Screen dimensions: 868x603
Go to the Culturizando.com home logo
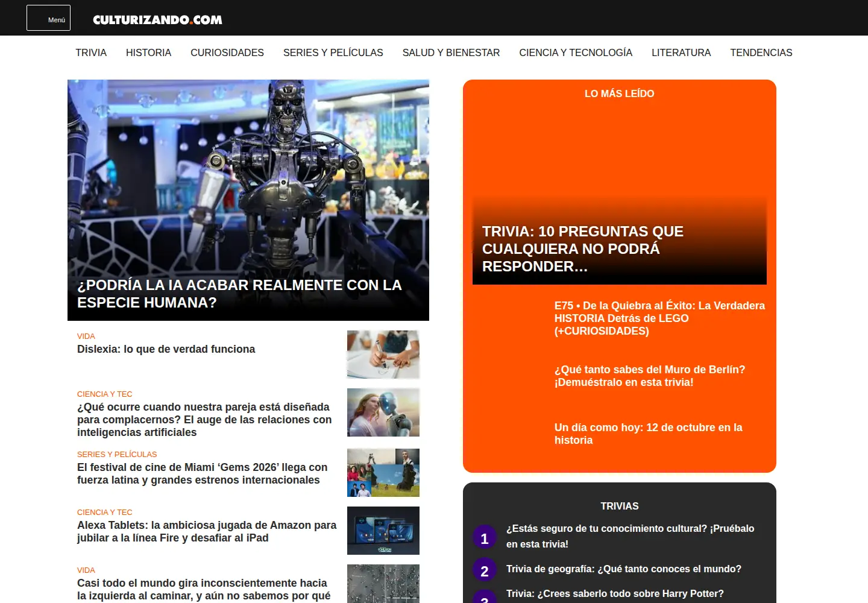(157, 20)
